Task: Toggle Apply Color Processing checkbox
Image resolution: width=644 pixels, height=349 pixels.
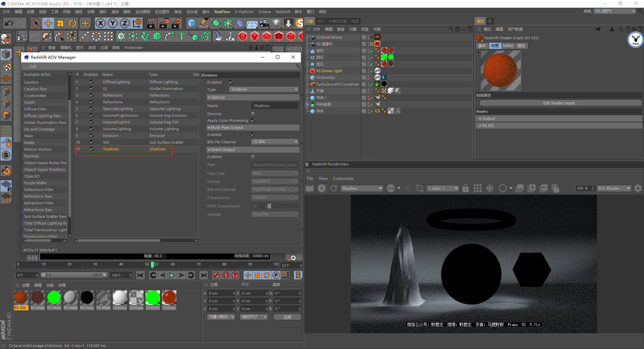Action: point(253,120)
